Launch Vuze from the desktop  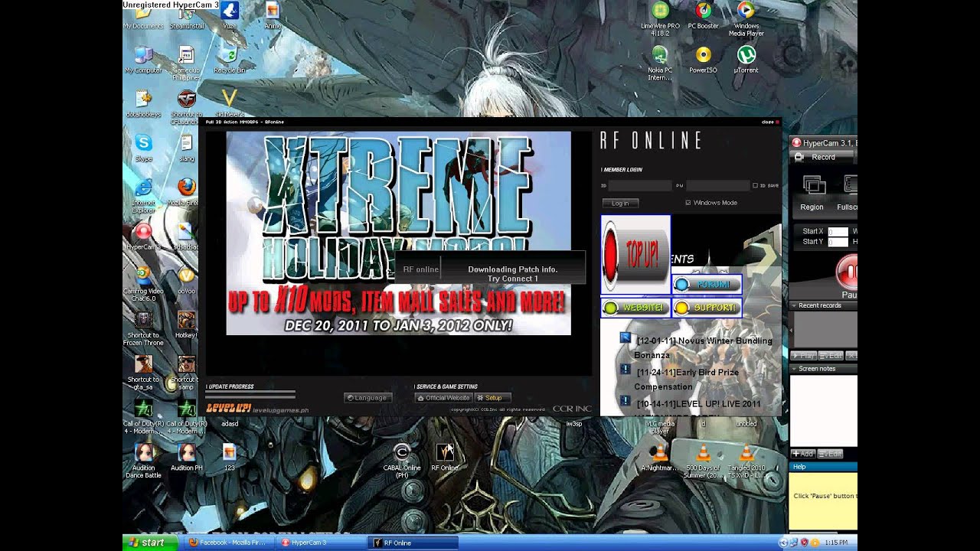click(230, 15)
